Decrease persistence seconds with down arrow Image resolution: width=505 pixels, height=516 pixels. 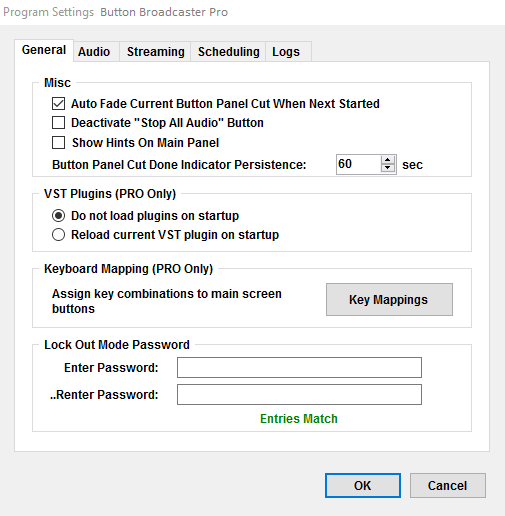click(387, 168)
